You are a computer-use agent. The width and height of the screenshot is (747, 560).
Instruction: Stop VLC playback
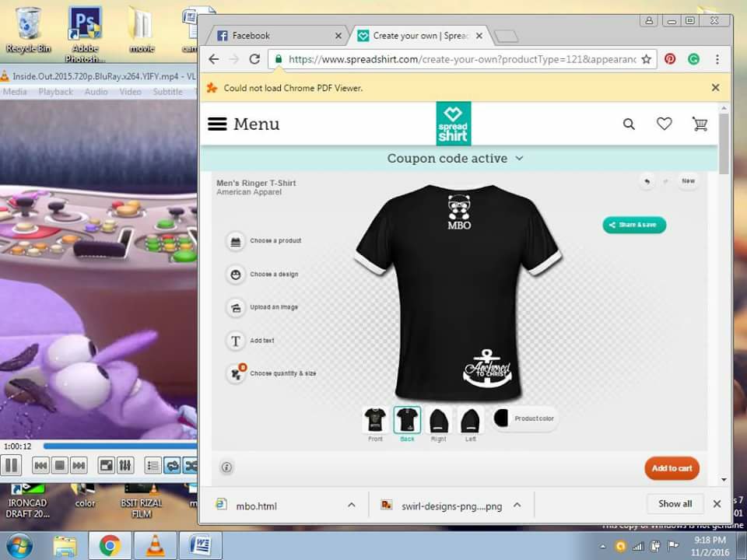60,465
